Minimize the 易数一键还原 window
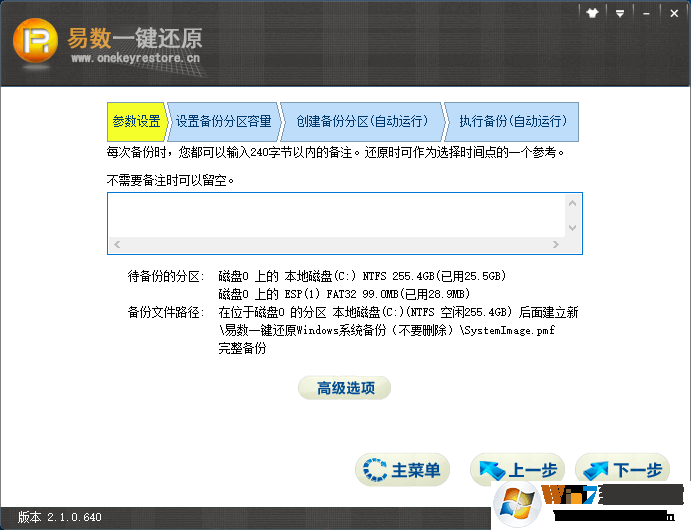Screen dimensions: 691x530 646,13
